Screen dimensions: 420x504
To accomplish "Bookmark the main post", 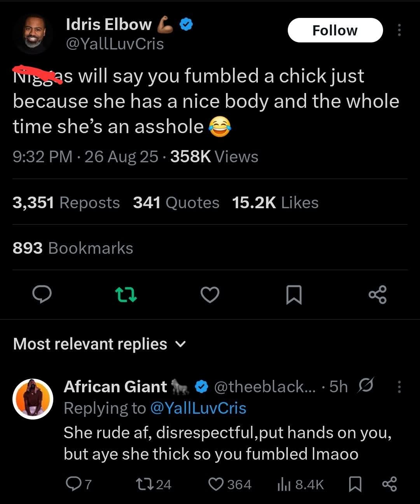I will 294,295.
